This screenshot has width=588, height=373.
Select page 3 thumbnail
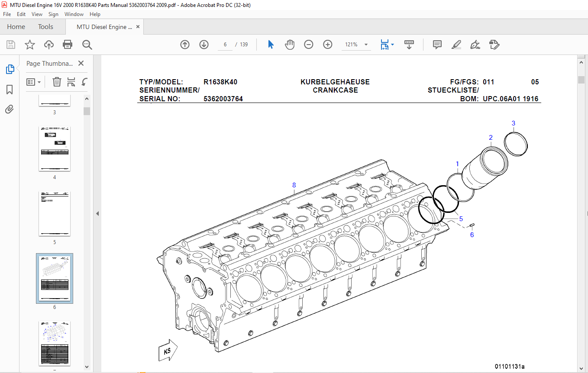[55, 101]
